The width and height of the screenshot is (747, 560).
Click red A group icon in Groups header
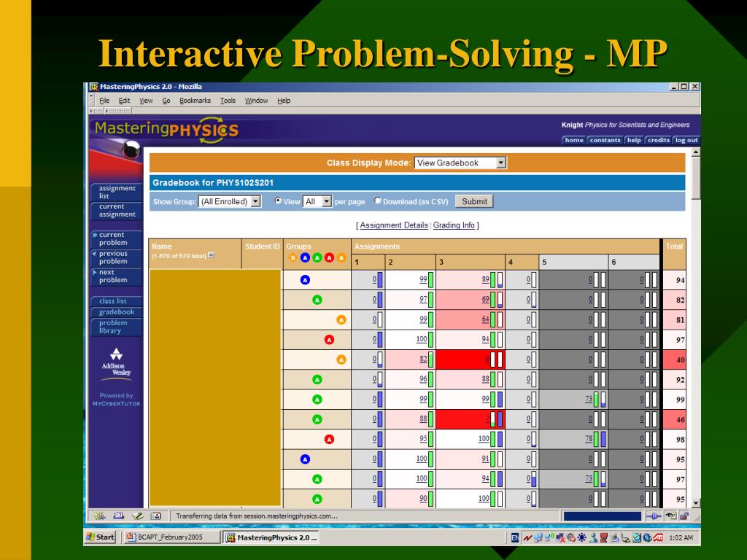pyautogui.click(x=329, y=257)
